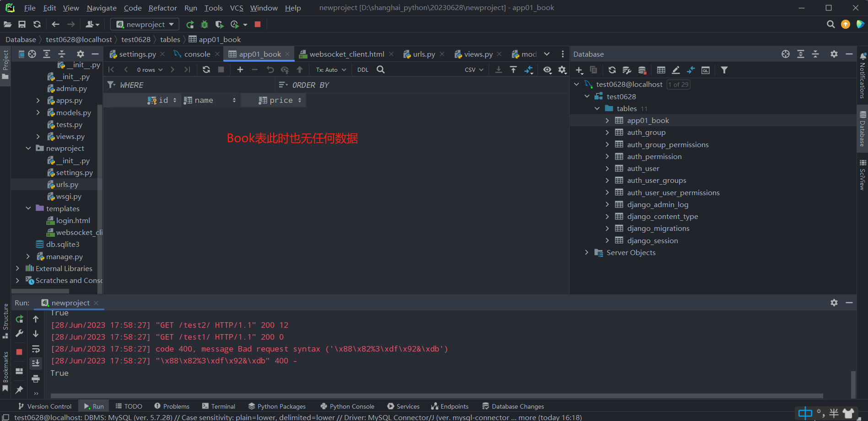Screen dimensions: 868x421
Task: Click the Search Everywhere magnifier icon
Action: click(830, 24)
